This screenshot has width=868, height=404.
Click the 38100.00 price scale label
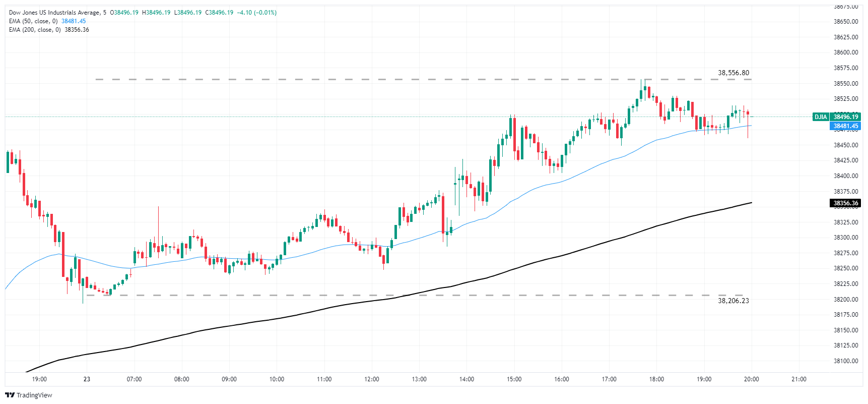tap(846, 361)
